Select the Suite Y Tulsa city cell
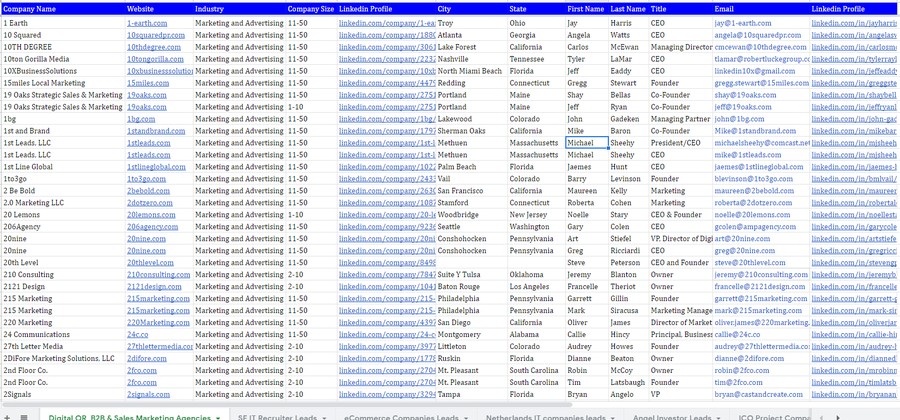 point(472,275)
